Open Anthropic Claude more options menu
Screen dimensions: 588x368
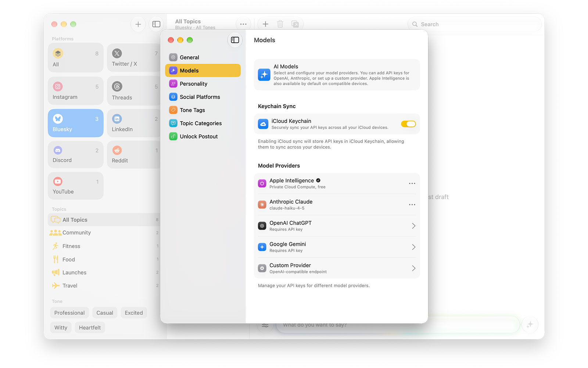412,205
